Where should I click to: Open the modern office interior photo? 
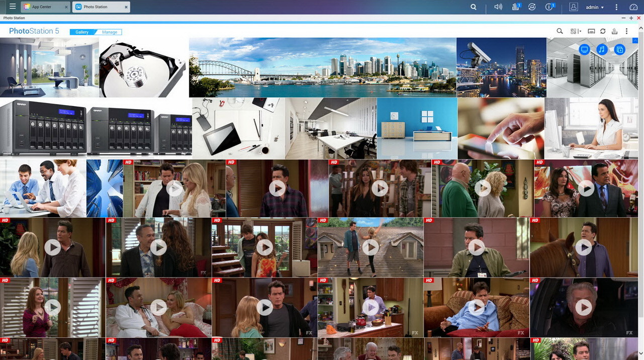tap(49, 67)
